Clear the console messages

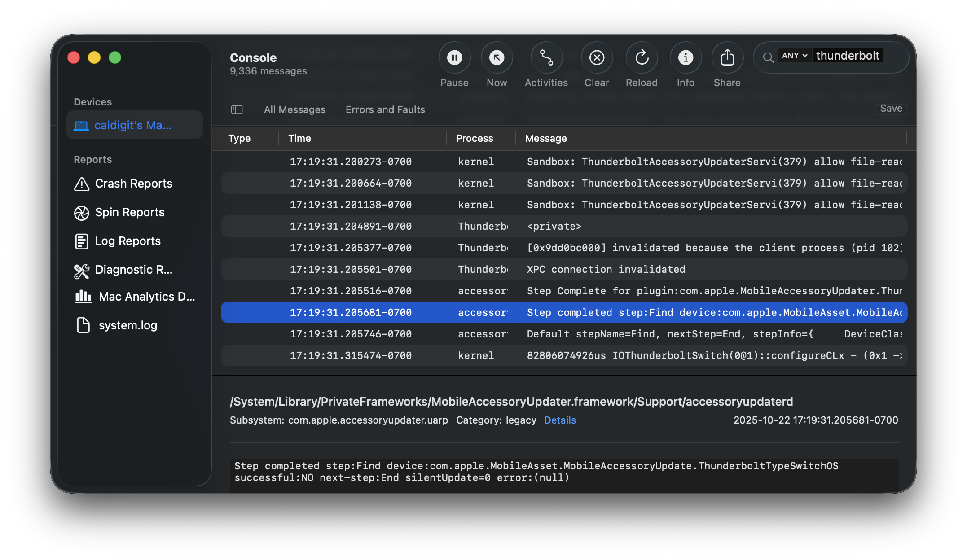point(597,57)
